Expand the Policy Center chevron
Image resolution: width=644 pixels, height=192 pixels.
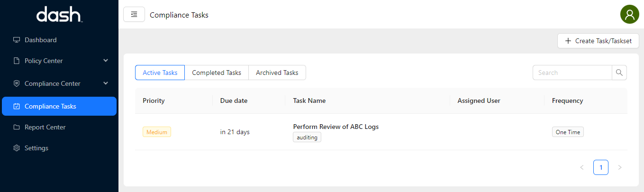[106, 61]
